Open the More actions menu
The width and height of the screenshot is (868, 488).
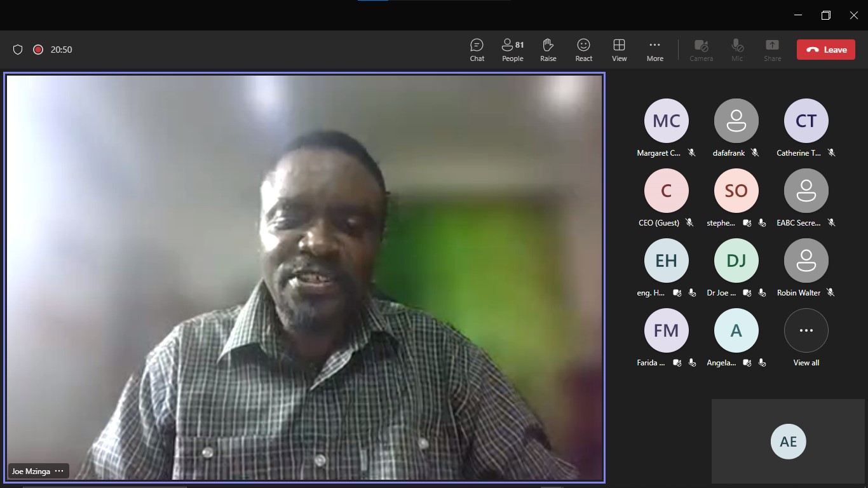coord(654,50)
